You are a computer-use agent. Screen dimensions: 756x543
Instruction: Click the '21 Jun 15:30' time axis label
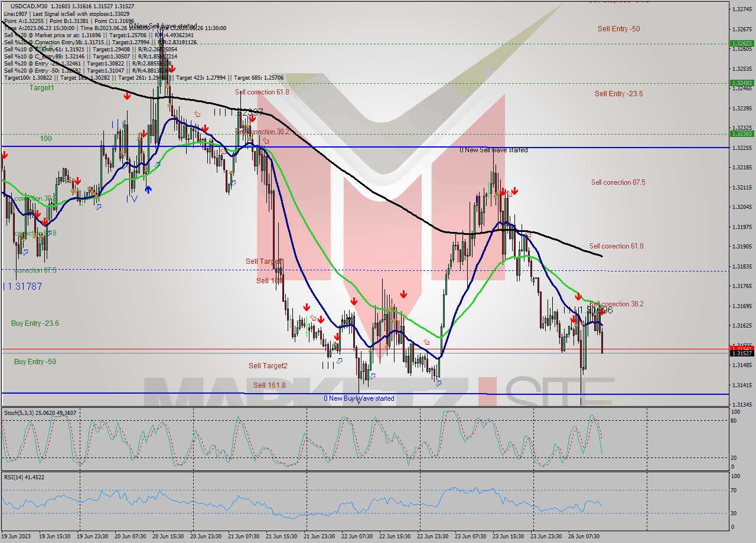[x=282, y=537]
